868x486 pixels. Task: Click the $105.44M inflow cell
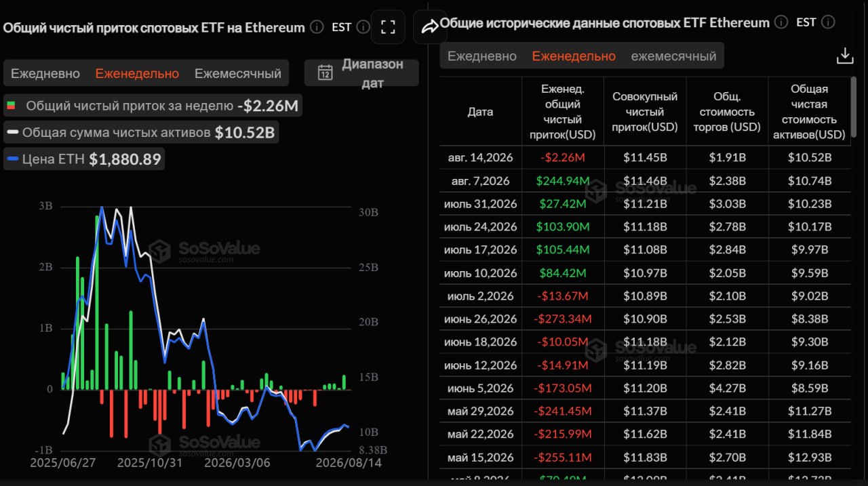(563, 250)
